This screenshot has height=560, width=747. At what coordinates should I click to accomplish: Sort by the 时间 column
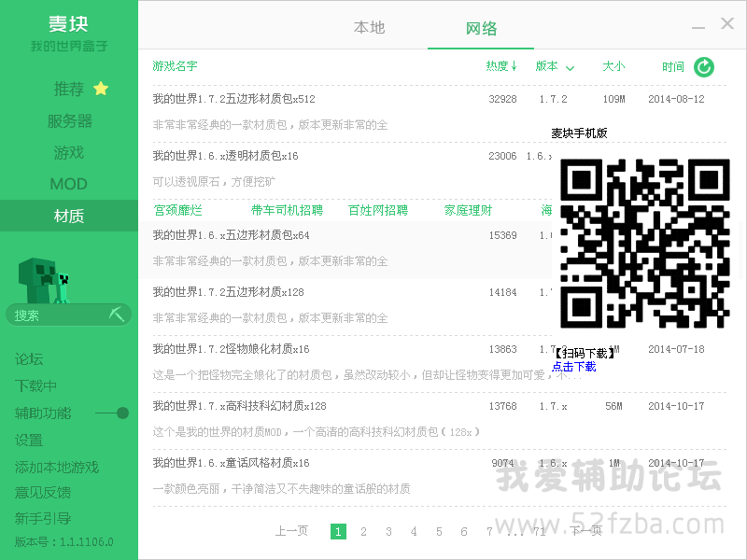[672, 66]
